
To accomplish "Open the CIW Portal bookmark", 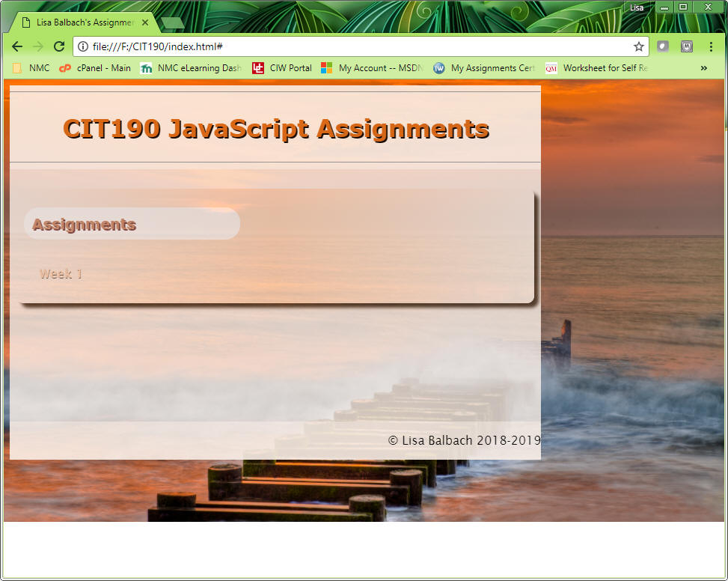I will 282,68.
